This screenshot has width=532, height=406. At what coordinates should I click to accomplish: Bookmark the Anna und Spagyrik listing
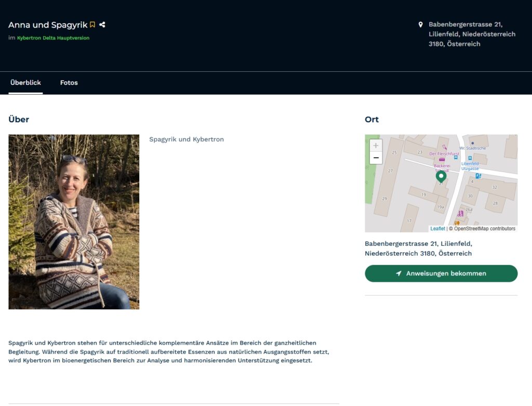(92, 24)
